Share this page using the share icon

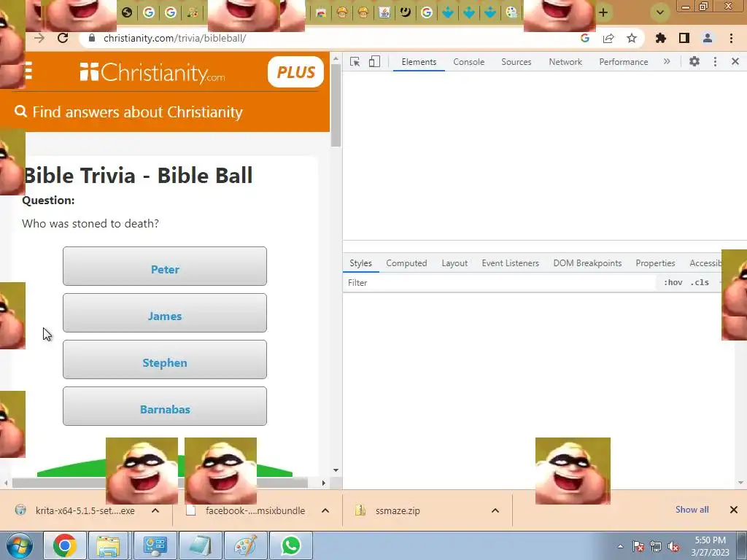pyautogui.click(x=608, y=38)
